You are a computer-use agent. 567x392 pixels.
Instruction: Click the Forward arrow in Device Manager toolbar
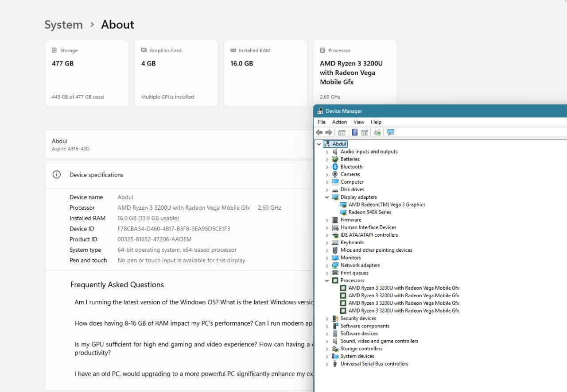329,132
